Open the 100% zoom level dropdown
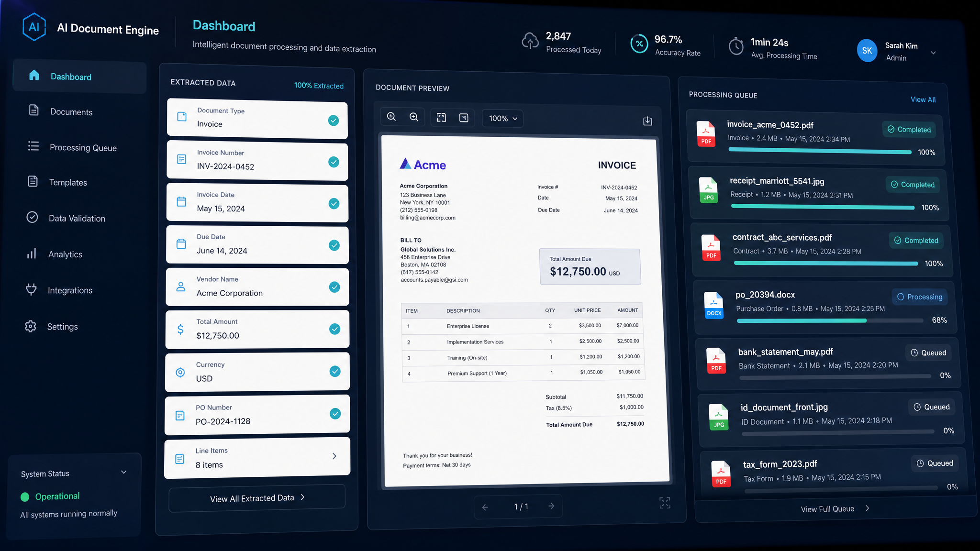 pyautogui.click(x=503, y=119)
